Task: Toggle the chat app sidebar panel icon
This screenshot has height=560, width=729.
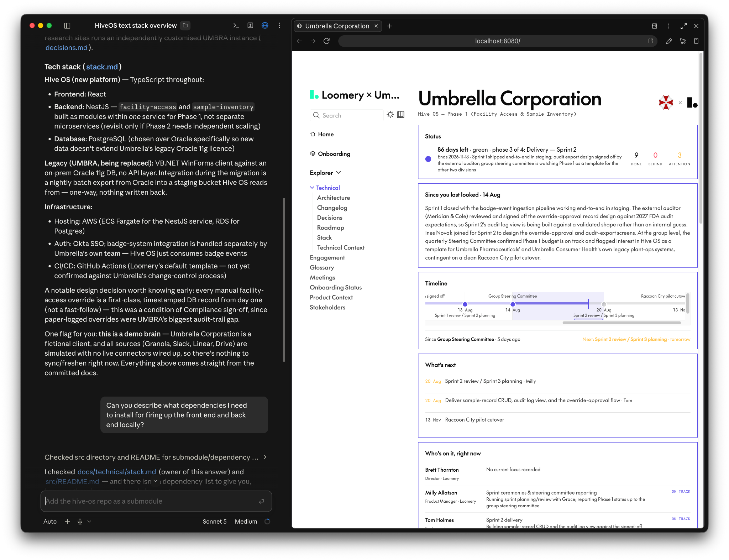Action: pyautogui.click(x=67, y=26)
